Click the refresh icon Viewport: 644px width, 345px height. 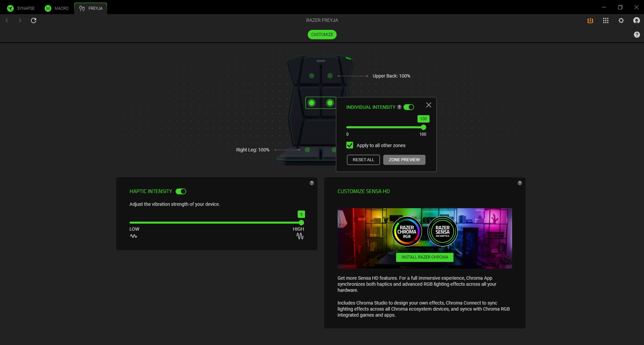[x=34, y=21]
